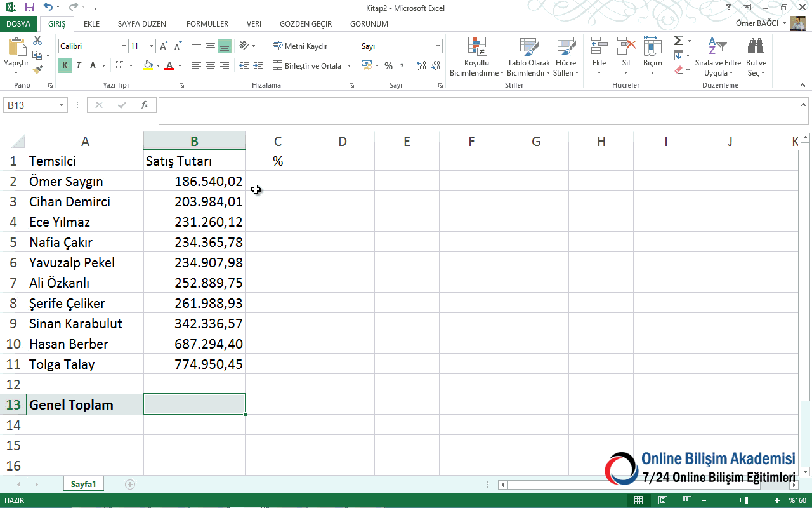The image size is (812, 508).
Task: Click the Cut scissors icon
Action: click(37, 41)
